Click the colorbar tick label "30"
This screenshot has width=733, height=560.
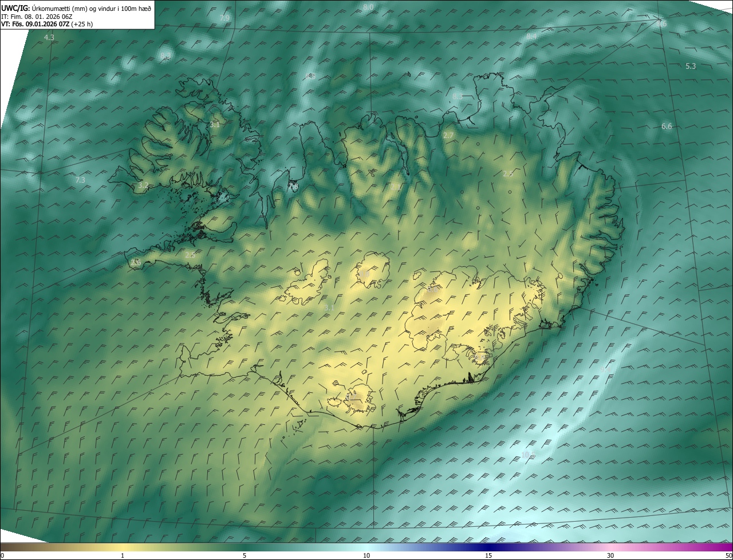coord(610,555)
